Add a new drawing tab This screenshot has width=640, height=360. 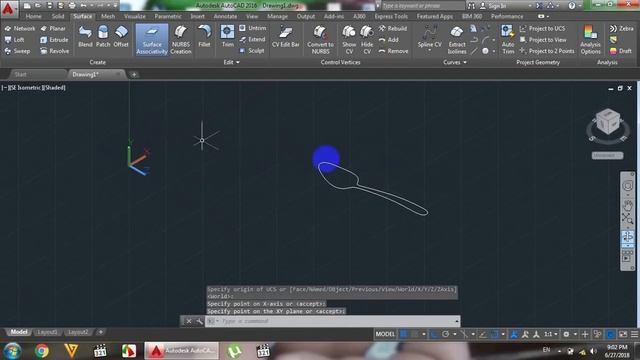click(x=134, y=74)
